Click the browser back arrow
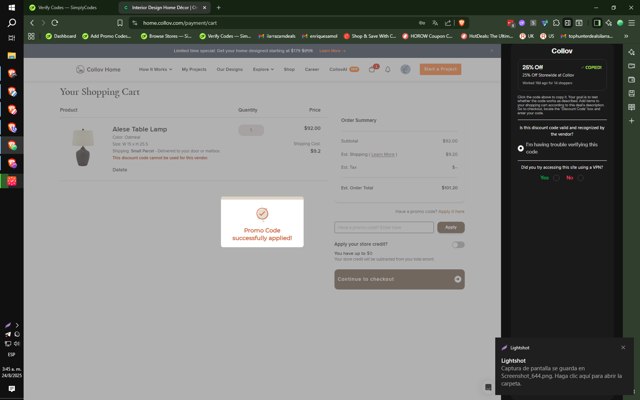 (x=32, y=23)
